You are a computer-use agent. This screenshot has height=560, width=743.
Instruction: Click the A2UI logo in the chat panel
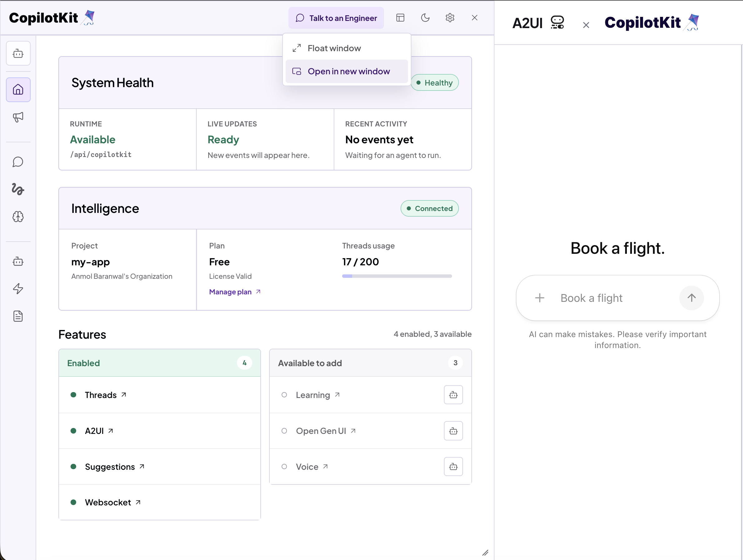point(538,23)
